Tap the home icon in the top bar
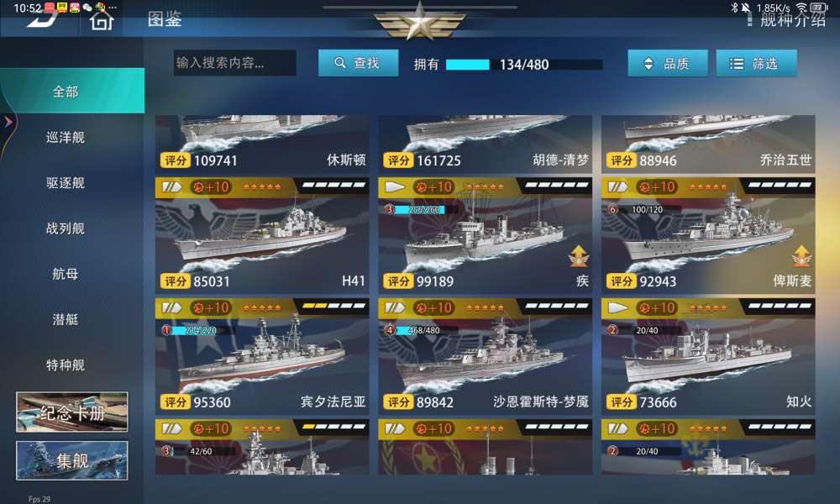The image size is (840, 504). pyautogui.click(x=102, y=20)
